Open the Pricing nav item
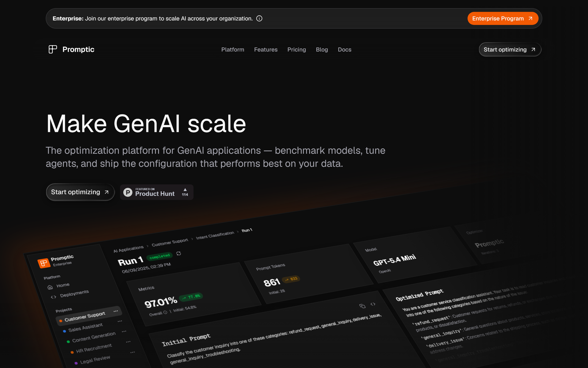588x368 pixels. click(x=296, y=49)
